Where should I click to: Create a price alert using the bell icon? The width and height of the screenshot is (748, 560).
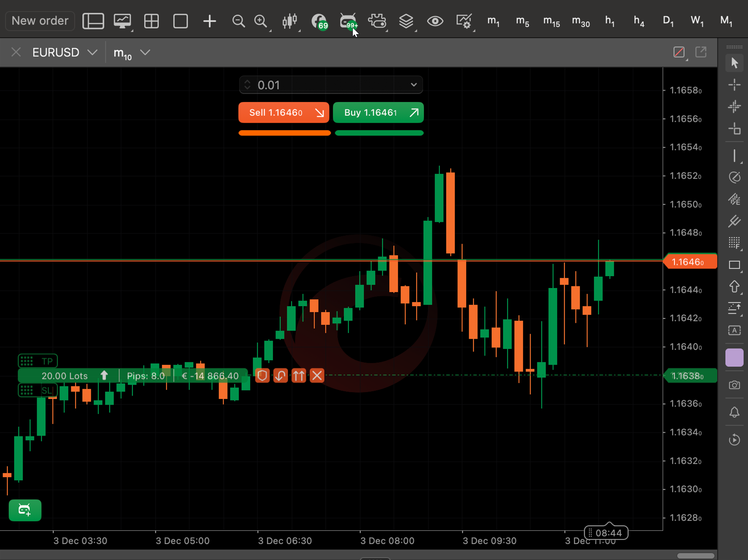point(734,413)
